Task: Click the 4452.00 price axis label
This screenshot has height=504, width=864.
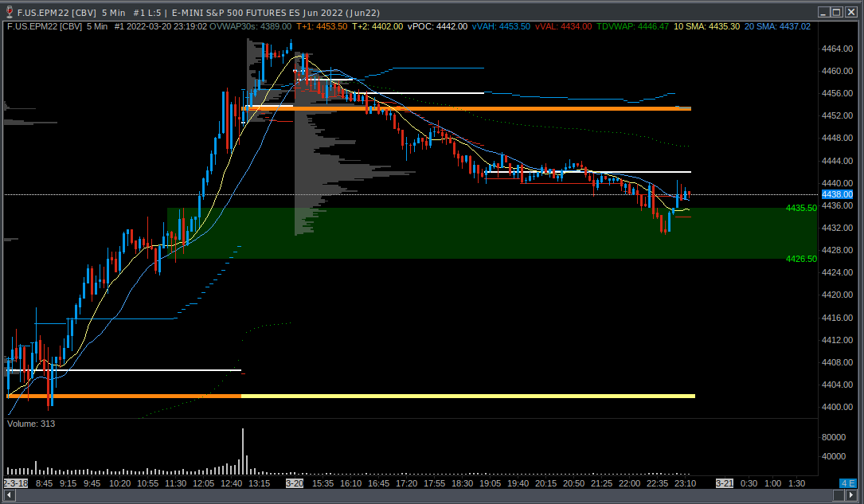Action: (837, 115)
